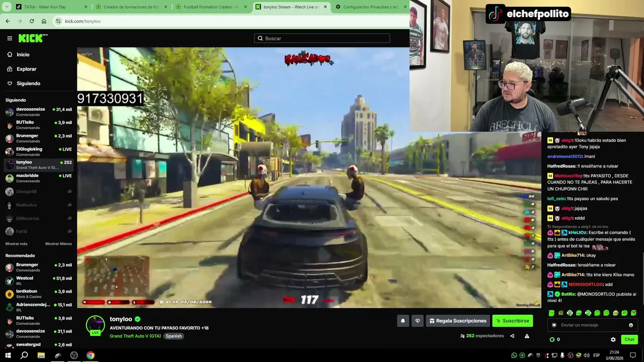This screenshot has width=644, height=362.
Task: Click the browser home icon
Action: point(44,21)
